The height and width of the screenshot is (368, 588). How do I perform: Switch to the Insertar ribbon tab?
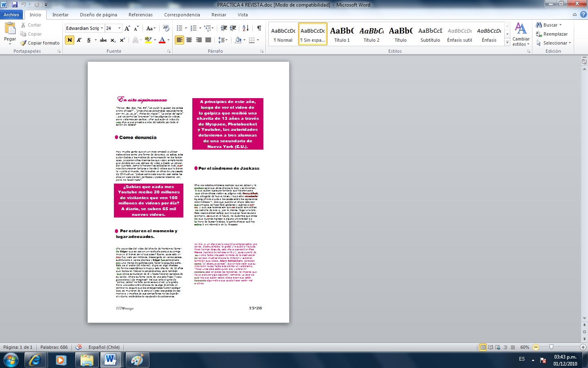click(60, 14)
